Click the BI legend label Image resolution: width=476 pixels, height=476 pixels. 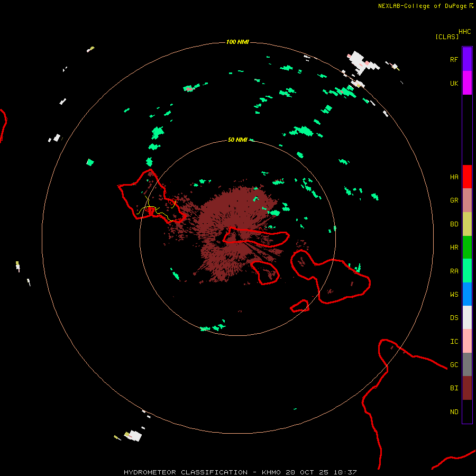coord(454,388)
